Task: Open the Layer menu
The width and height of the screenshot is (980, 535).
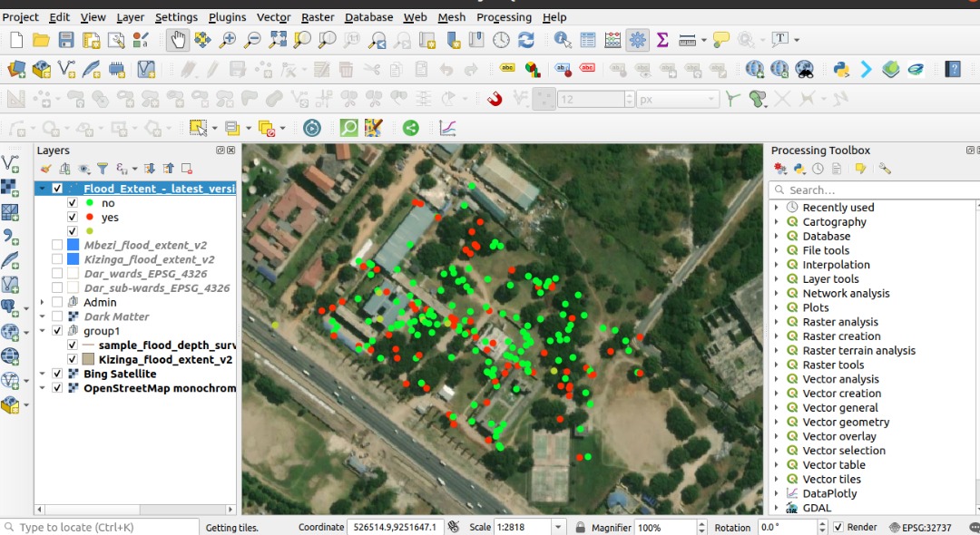Action: [130, 17]
